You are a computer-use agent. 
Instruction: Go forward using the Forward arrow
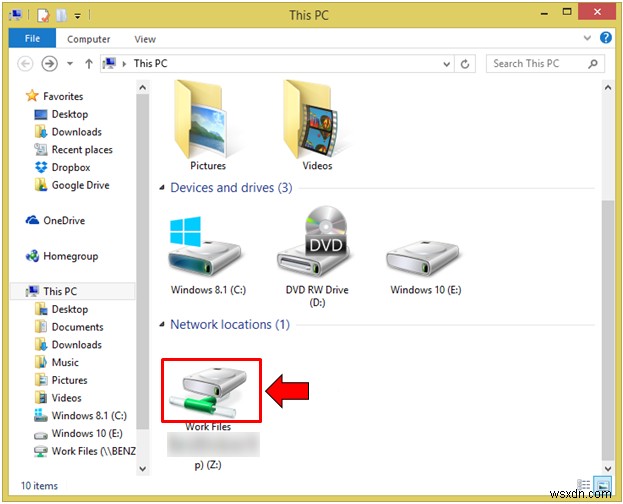pyautogui.click(x=50, y=64)
